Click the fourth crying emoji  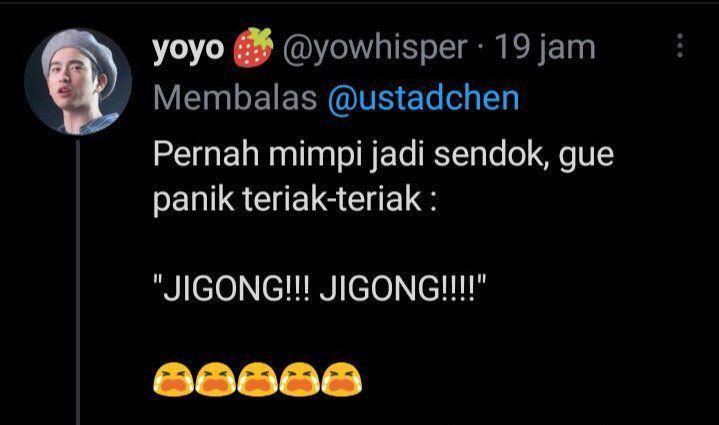pyautogui.click(x=299, y=379)
